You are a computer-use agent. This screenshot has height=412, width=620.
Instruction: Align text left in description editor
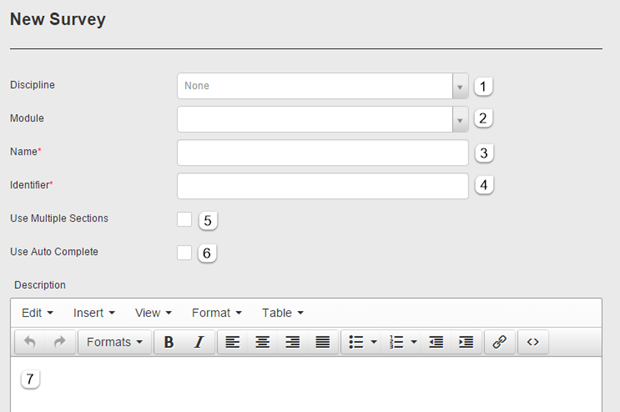232,342
